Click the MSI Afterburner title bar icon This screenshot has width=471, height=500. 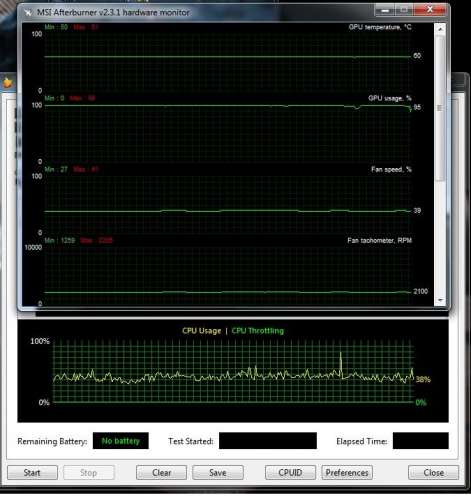(x=28, y=13)
